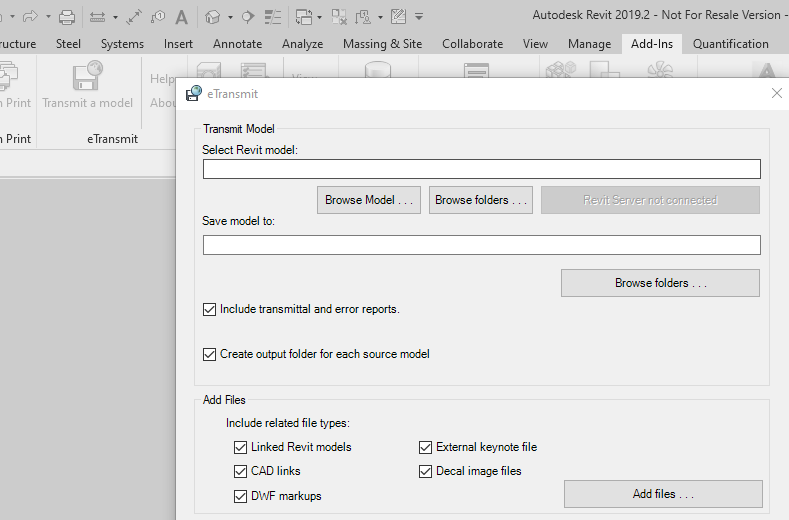Expand the Measure tool dropdown arrow

(x=115, y=18)
